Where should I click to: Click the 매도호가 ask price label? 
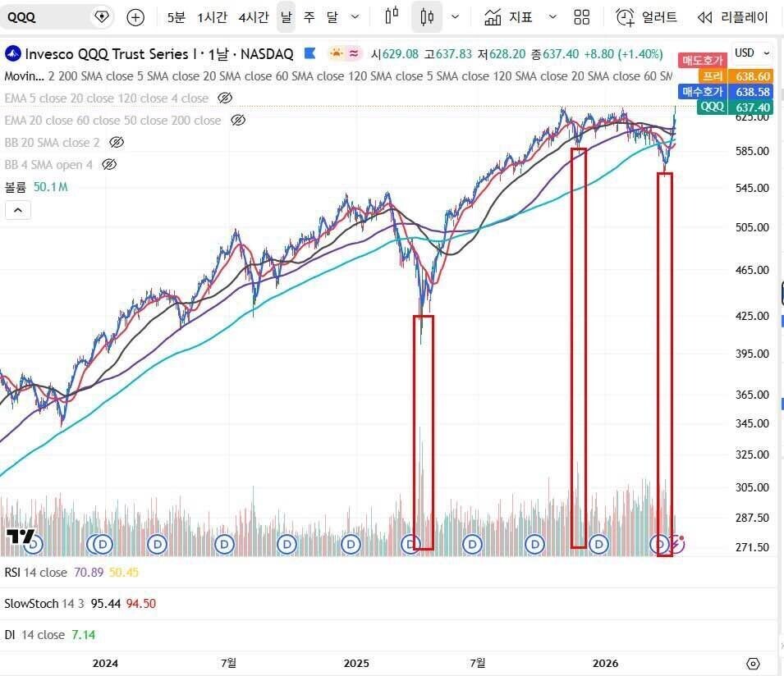click(702, 60)
